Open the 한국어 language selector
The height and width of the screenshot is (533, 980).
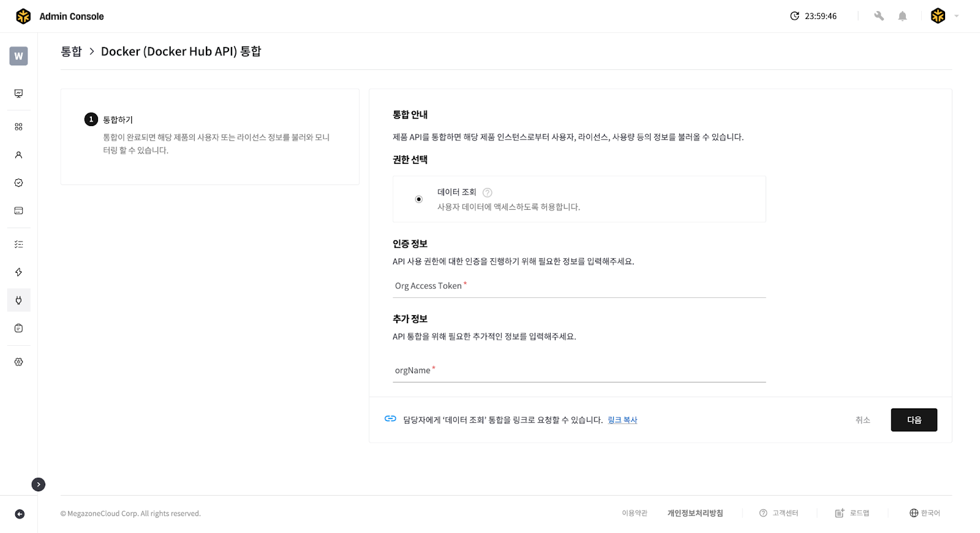click(924, 513)
